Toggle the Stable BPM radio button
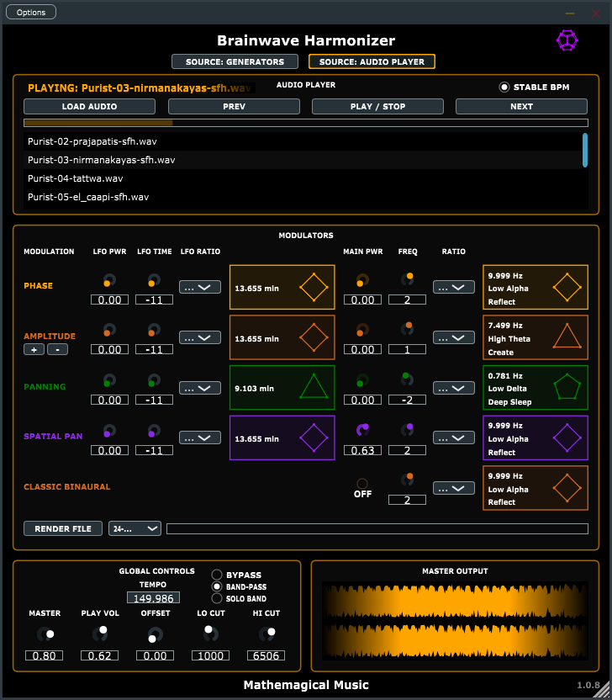This screenshot has height=700, width=612. (504, 87)
